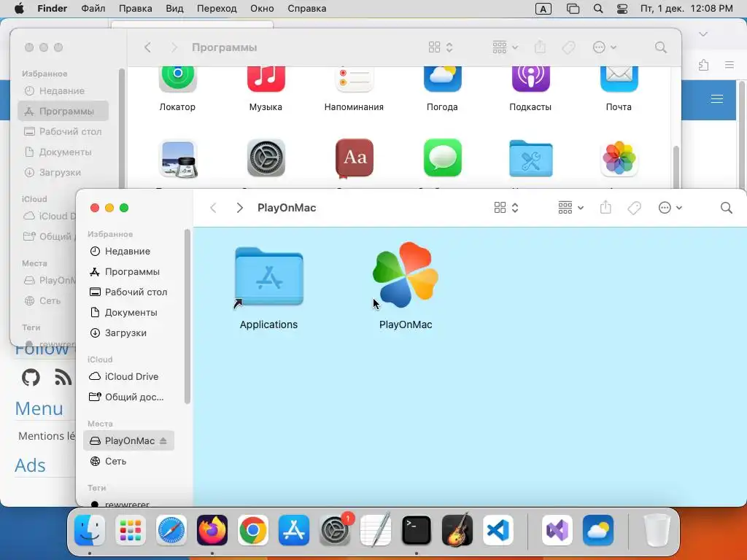Open Safari from the Dock
Viewport: 747px width, 560px height.
tap(171, 530)
